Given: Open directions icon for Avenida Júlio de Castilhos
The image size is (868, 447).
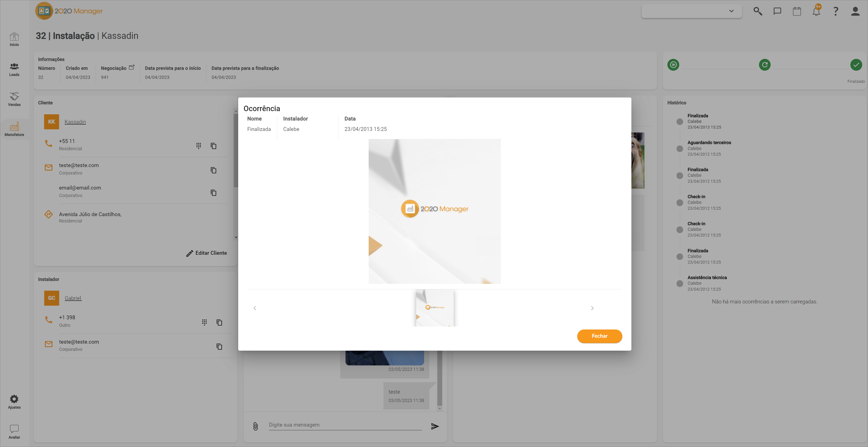Looking at the screenshot, I should (x=48, y=214).
